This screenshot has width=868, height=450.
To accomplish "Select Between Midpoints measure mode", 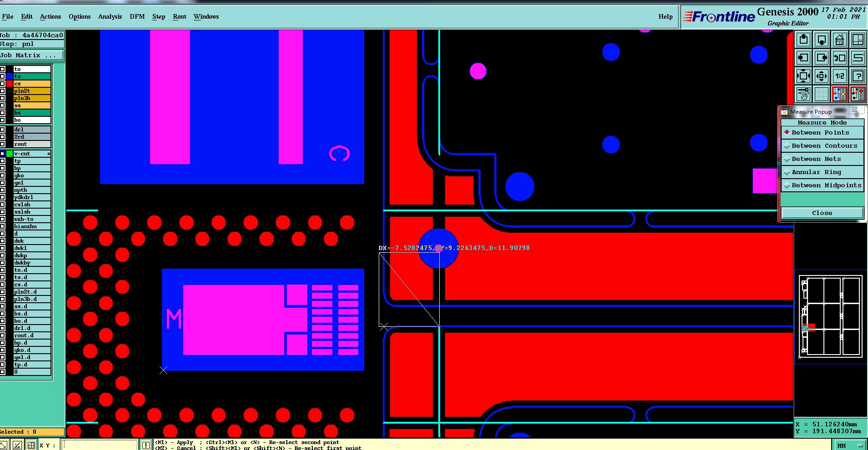I will pos(822,185).
